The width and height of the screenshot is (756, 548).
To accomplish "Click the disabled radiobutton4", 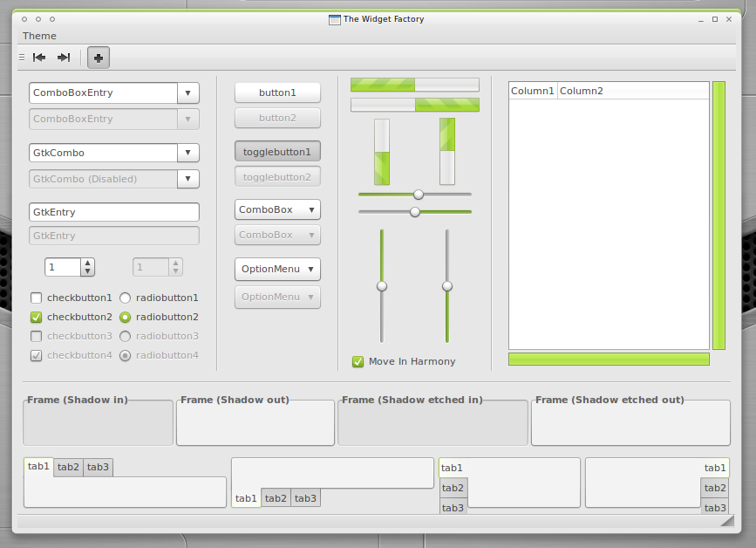I will (159, 355).
